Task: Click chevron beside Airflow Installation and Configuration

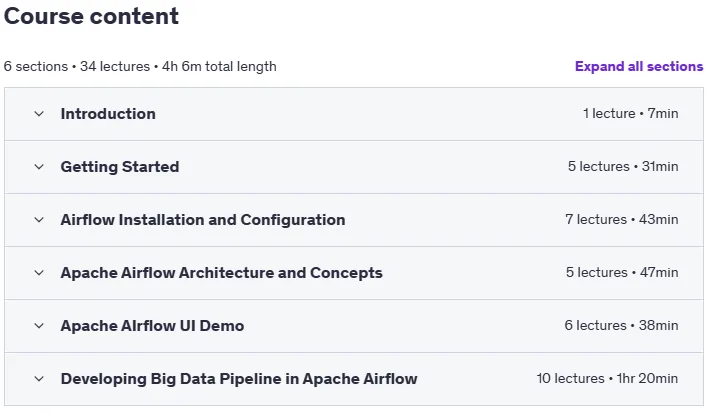Action: 39,220
